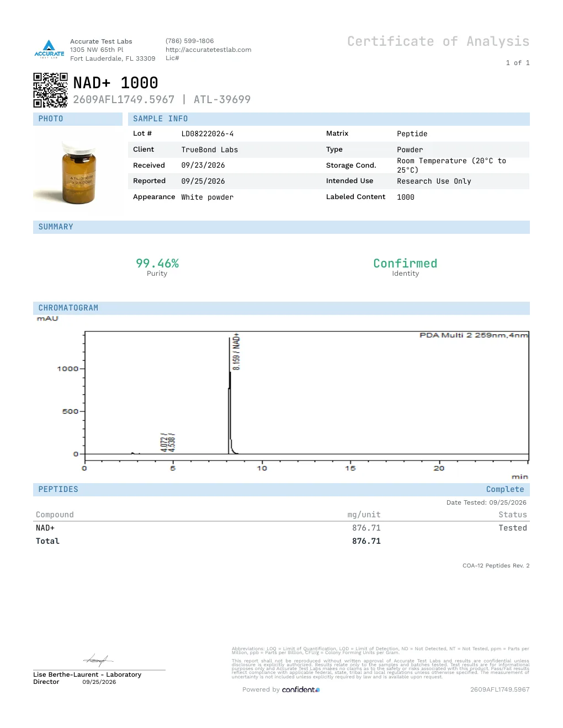Viewport: 563px width, 728px height.
Task: Click the Accurate Test Lab logo
Action: point(49,49)
